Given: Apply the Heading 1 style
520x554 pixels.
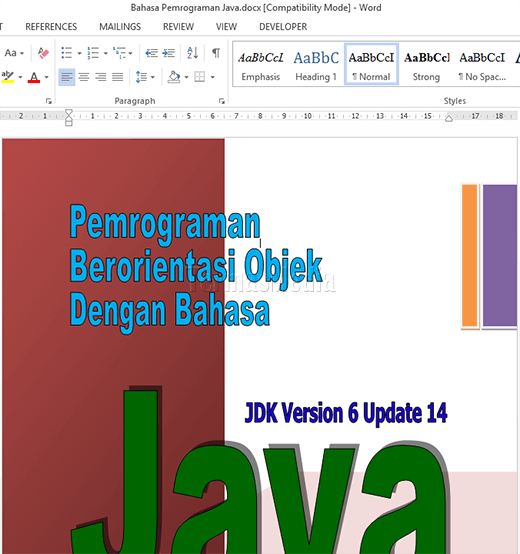Looking at the screenshot, I should tap(316, 65).
